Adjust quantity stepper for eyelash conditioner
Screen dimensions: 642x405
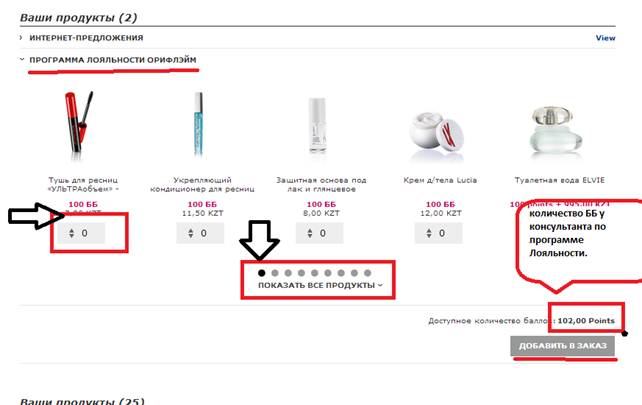tap(191, 233)
